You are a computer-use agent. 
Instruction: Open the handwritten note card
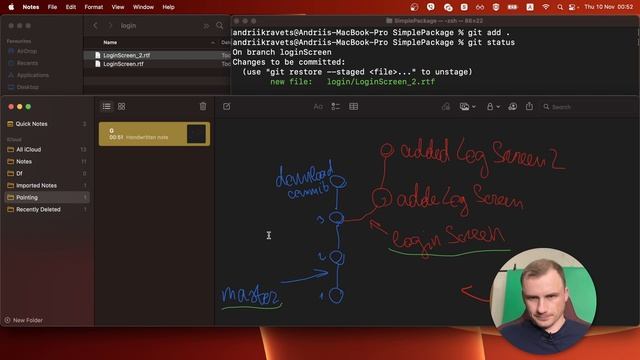click(x=154, y=134)
